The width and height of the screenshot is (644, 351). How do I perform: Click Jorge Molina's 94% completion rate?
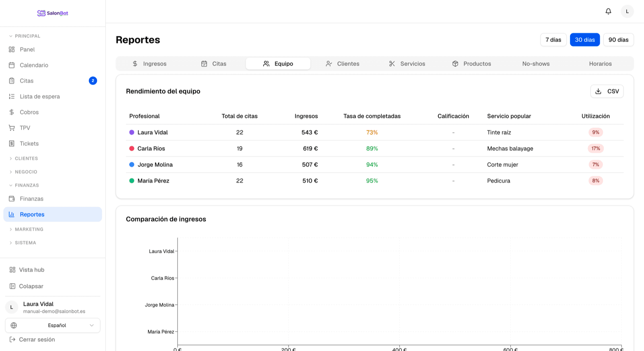pos(372,165)
